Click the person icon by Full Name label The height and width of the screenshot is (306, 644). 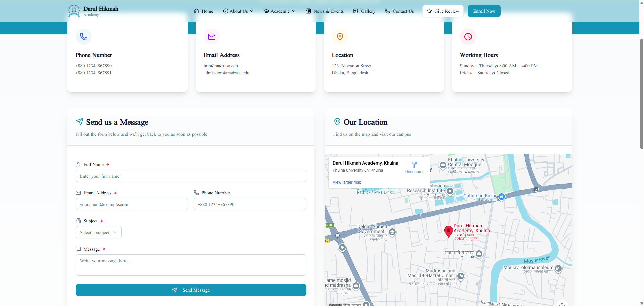pyautogui.click(x=78, y=164)
